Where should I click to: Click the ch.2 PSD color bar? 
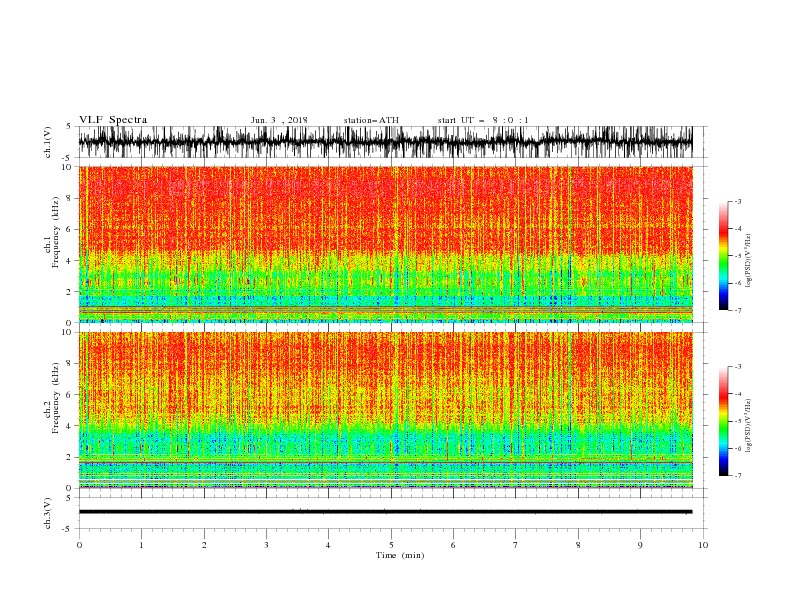click(724, 421)
